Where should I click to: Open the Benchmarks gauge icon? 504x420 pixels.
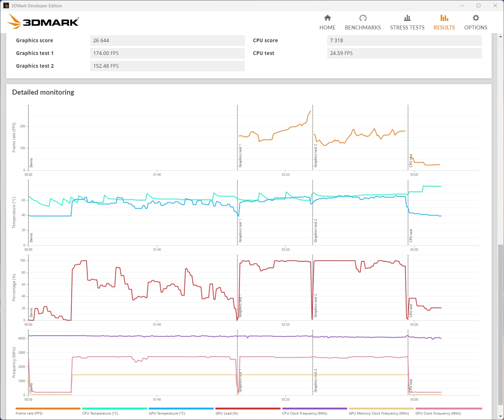[x=363, y=18]
